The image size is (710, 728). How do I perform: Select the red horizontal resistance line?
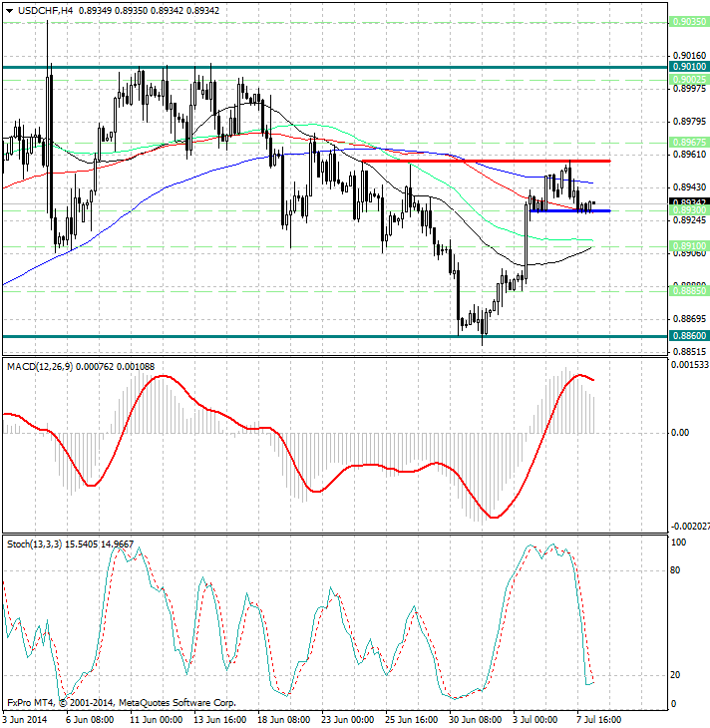click(x=486, y=161)
